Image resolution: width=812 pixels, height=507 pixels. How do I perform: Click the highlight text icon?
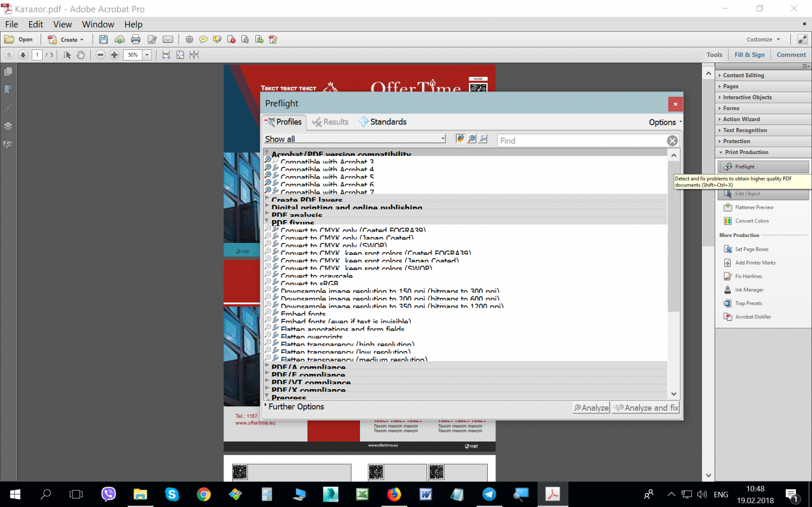(x=217, y=39)
